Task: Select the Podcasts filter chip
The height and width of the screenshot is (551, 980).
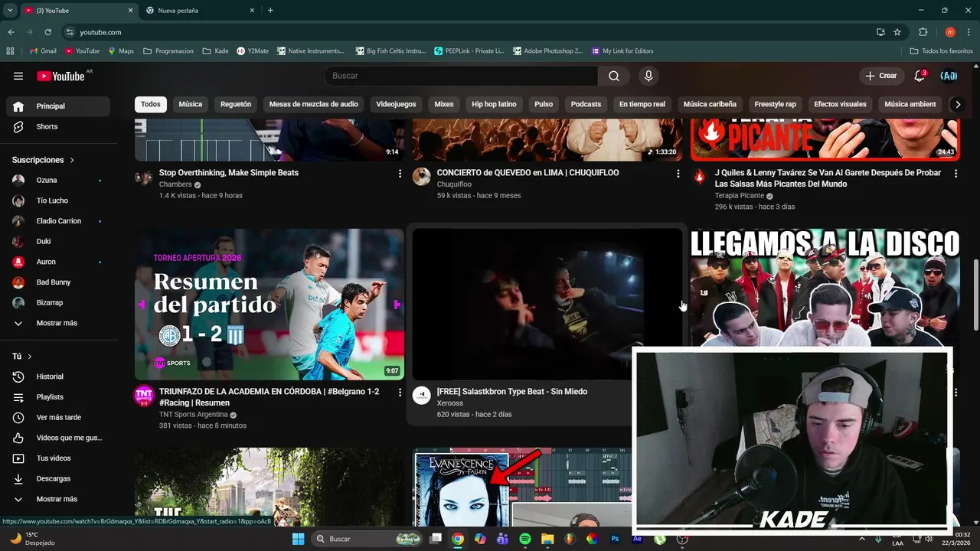Action: [586, 104]
